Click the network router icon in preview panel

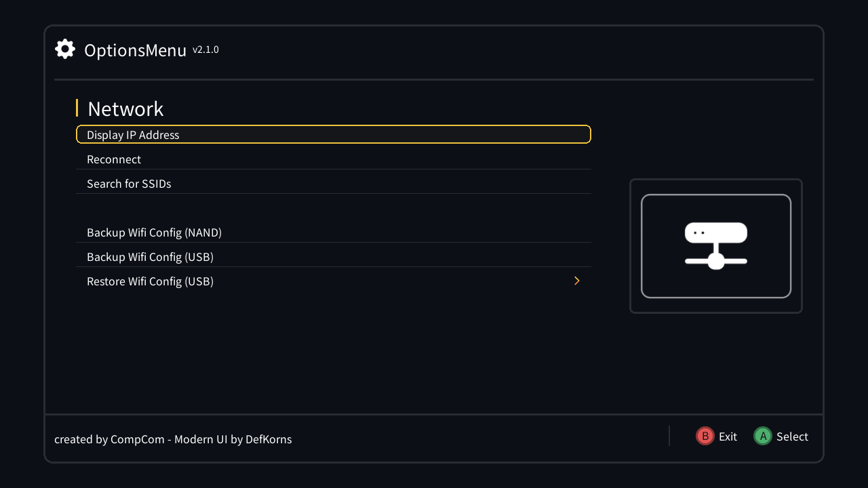716,246
